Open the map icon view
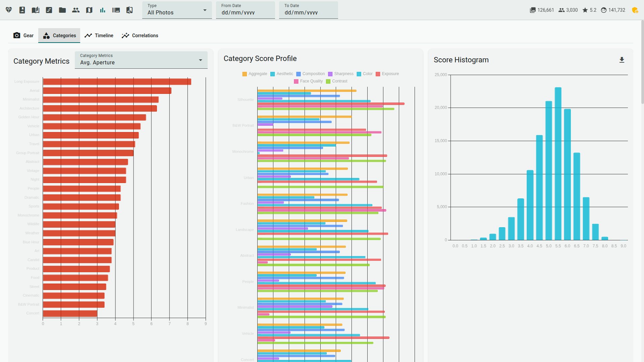The height and width of the screenshot is (362, 644). tap(89, 10)
